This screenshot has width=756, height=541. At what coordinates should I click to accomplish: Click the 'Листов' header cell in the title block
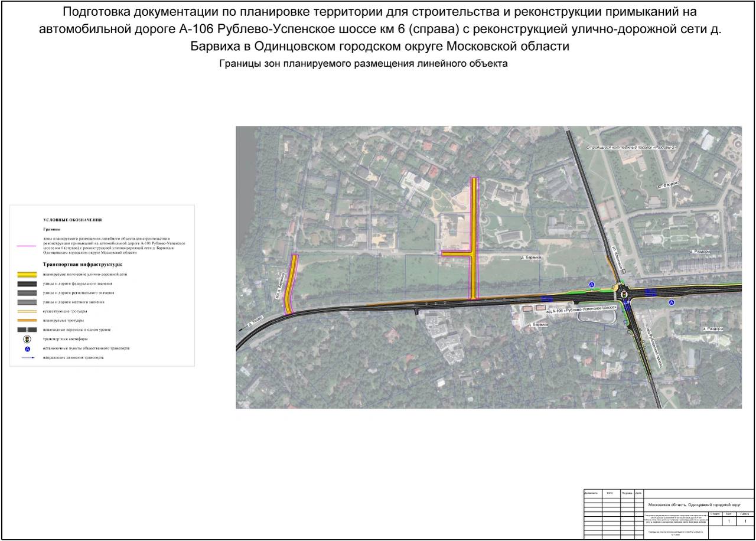tap(745, 514)
